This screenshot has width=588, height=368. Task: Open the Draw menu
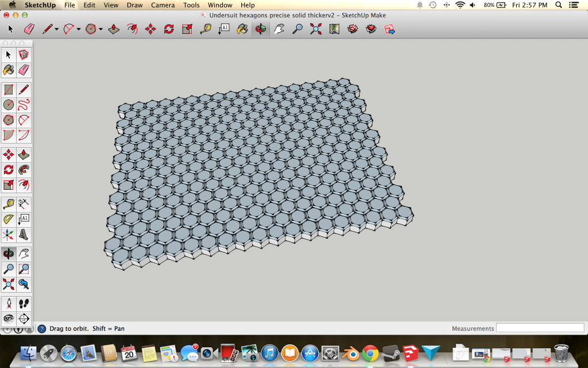(134, 5)
